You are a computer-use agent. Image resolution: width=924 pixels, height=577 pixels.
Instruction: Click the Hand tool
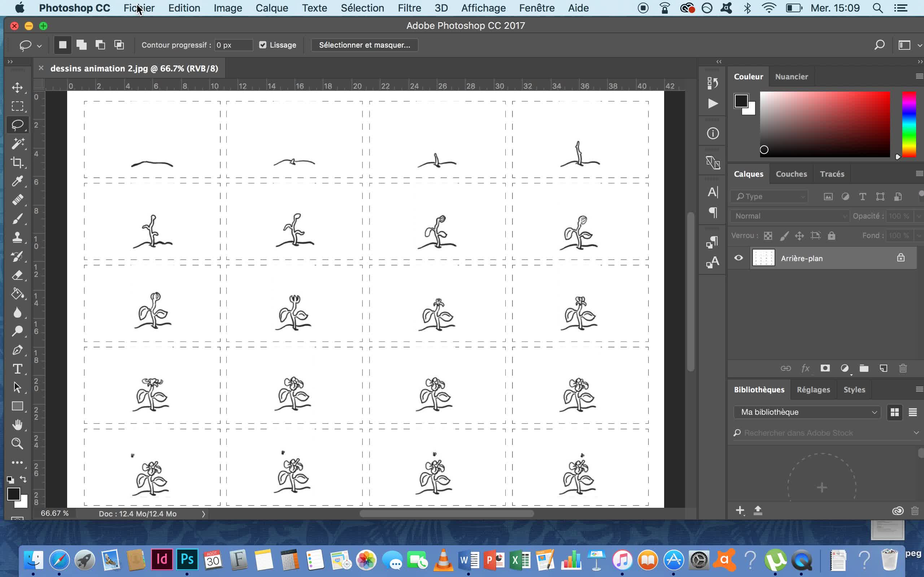coord(17,425)
